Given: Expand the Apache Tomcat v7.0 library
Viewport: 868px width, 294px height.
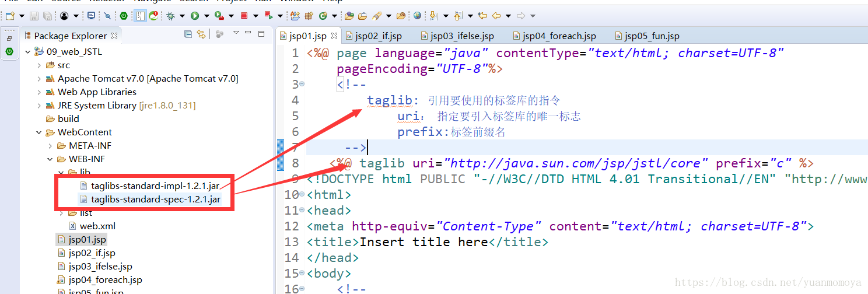Looking at the screenshot, I should coord(39,79).
